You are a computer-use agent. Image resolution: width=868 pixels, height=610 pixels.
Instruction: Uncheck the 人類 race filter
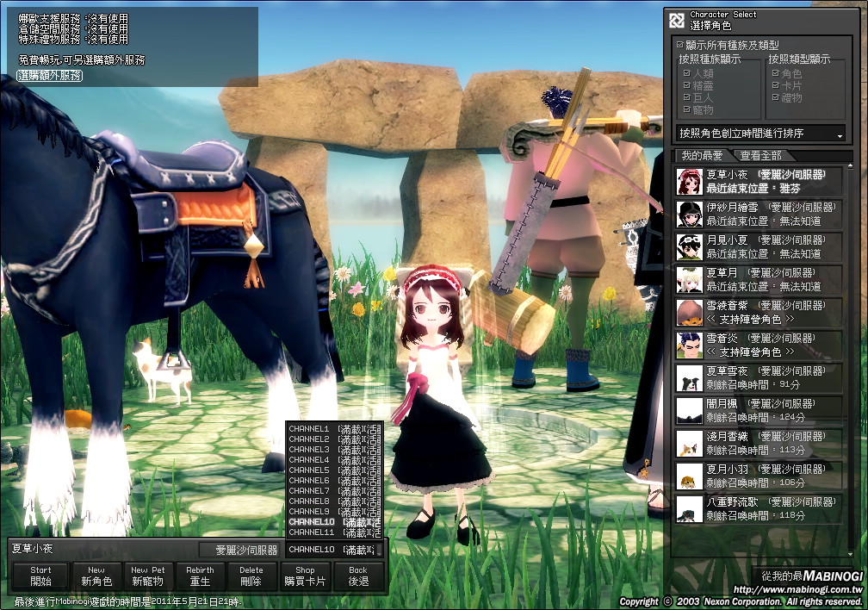click(x=686, y=74)
